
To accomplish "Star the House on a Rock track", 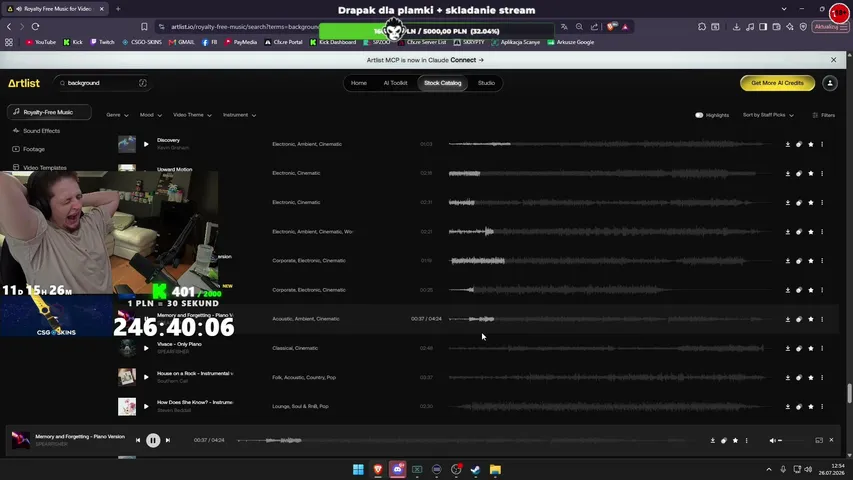I will click(811, 377).
